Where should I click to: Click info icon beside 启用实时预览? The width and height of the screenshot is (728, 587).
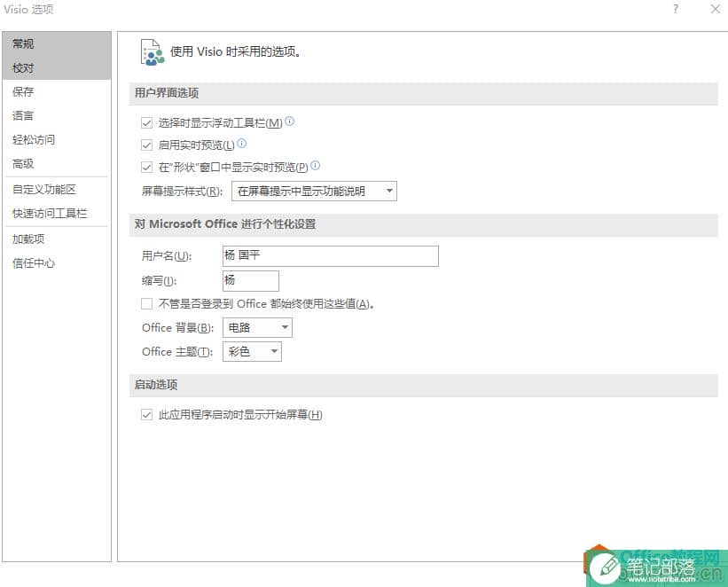241,143
